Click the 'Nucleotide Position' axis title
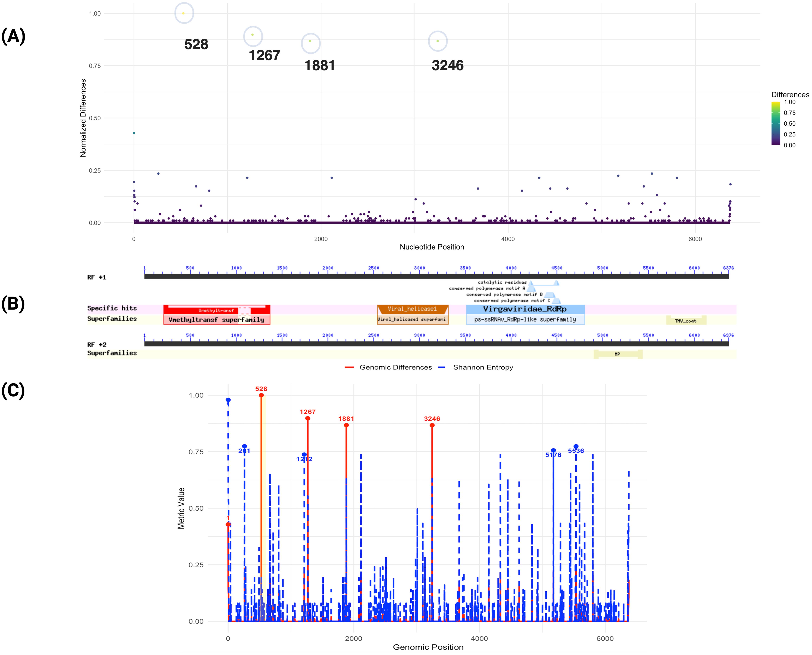This screenshot has height=655, width=812. pyautogui.click(x=432, y=247)
